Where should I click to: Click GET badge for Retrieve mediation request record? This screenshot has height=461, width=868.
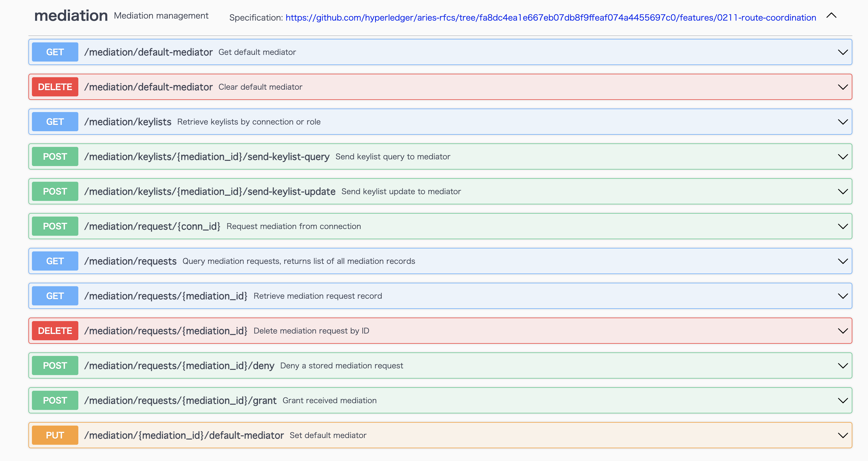55,296
